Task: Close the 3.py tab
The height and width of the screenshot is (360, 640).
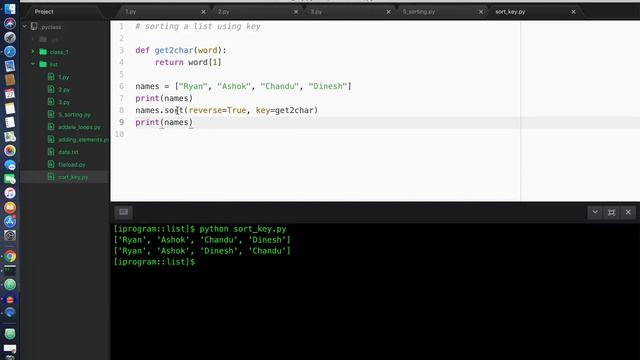Action: (x=388, y=12)
